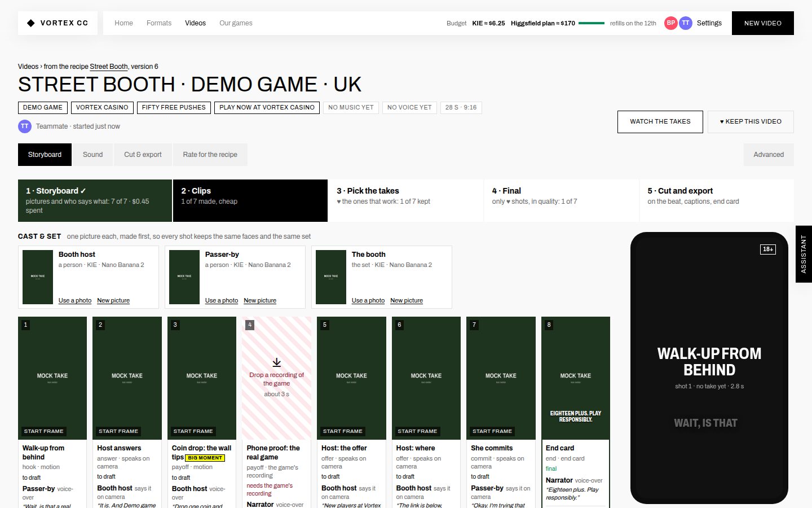This screenshot has width=812, height=508.
Task: Click the download arrow in shot 4
Action: [276, 362]
